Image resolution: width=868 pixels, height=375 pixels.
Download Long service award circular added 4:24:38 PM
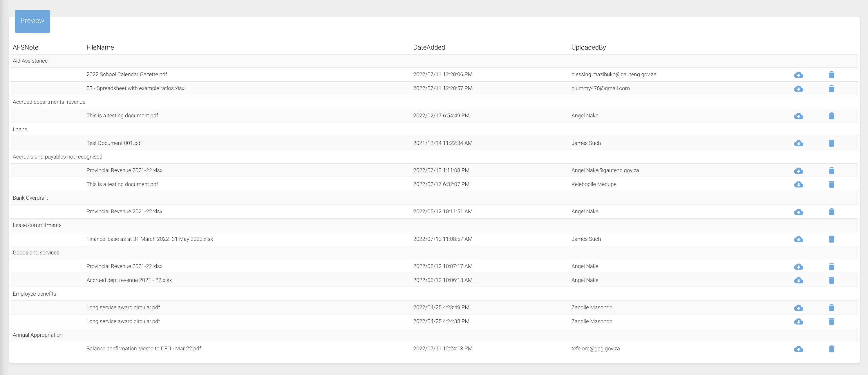(798, 321)
